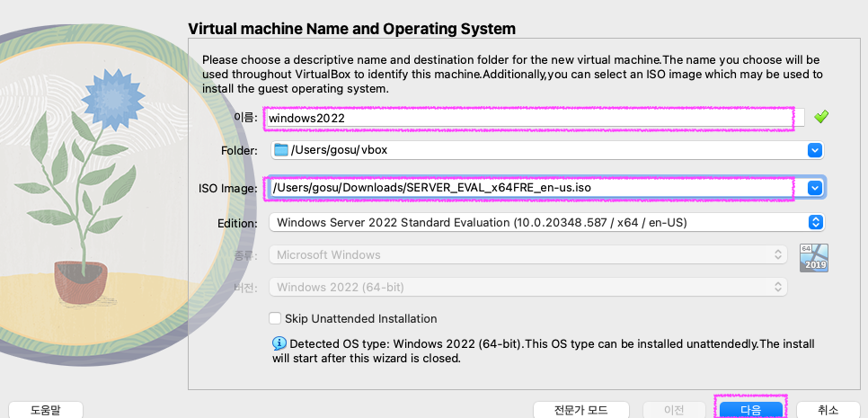
Task: Open the Edition selection dropdown
Action: (546, 223)
